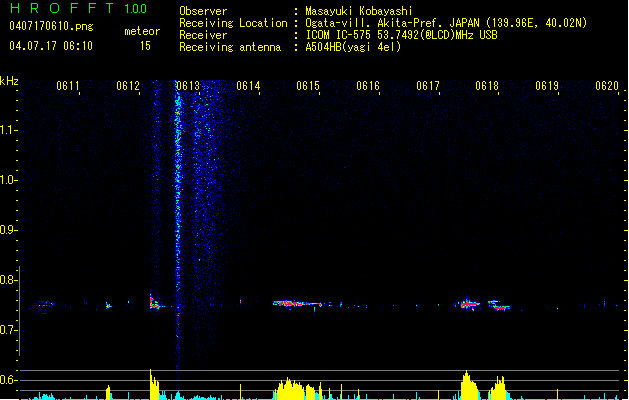This screenshot has width=629, height=400.
Task: Click the wide yellow power hump after 0614
Action: tap(297, 388)
